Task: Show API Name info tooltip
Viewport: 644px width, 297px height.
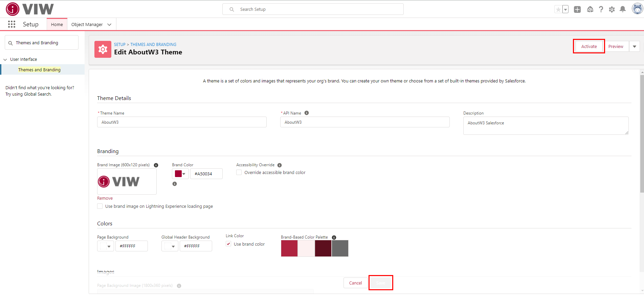Action: (x=307, y=113)
